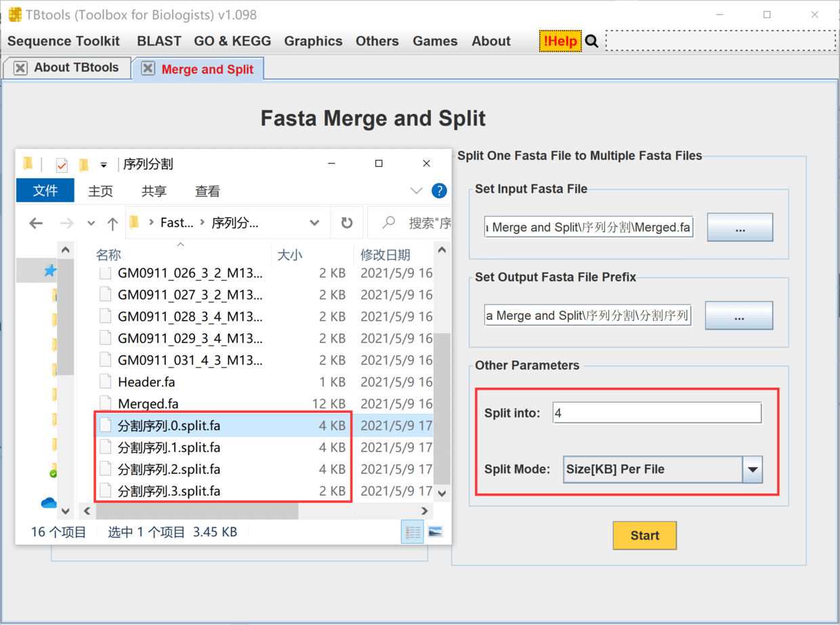Image resolution: width=840 pixels, height=625 pixels.
Task: Switch Explorer to details view icon
Action: [x=413, y=532]
